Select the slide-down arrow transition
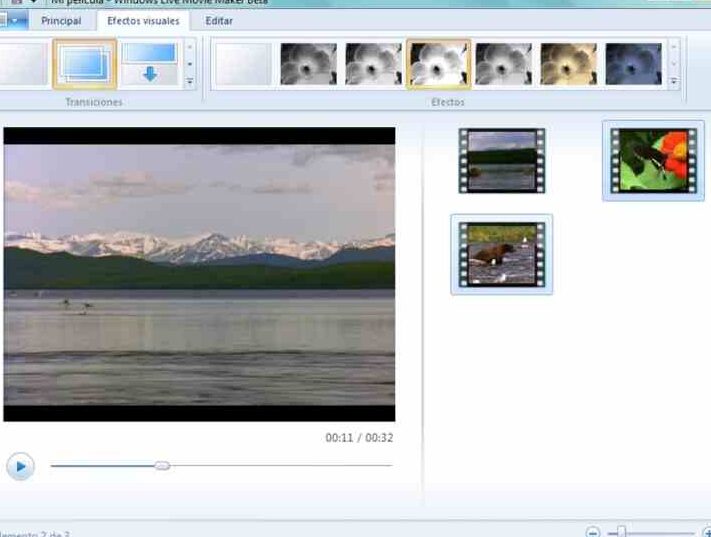Screen dimensions: 711x537 [x=150, y=64]
